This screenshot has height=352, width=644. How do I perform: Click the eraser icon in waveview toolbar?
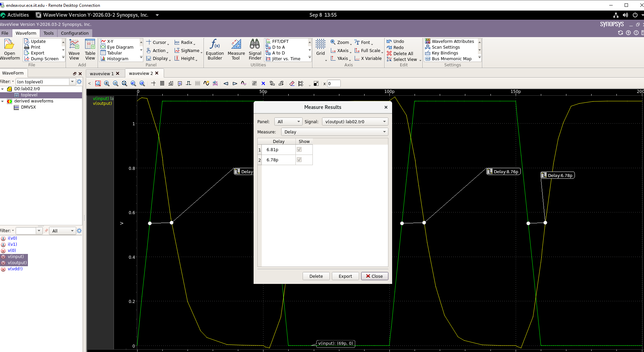coord(292,83)
